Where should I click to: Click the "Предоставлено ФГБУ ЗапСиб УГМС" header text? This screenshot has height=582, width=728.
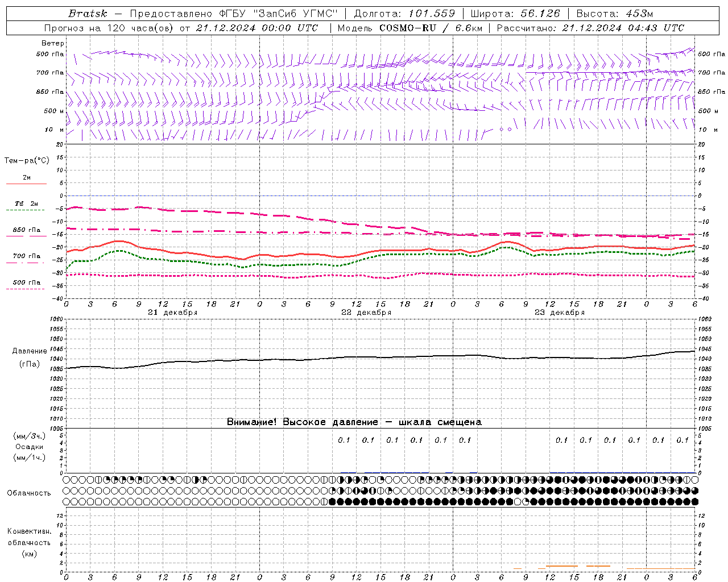click(234, 14)
